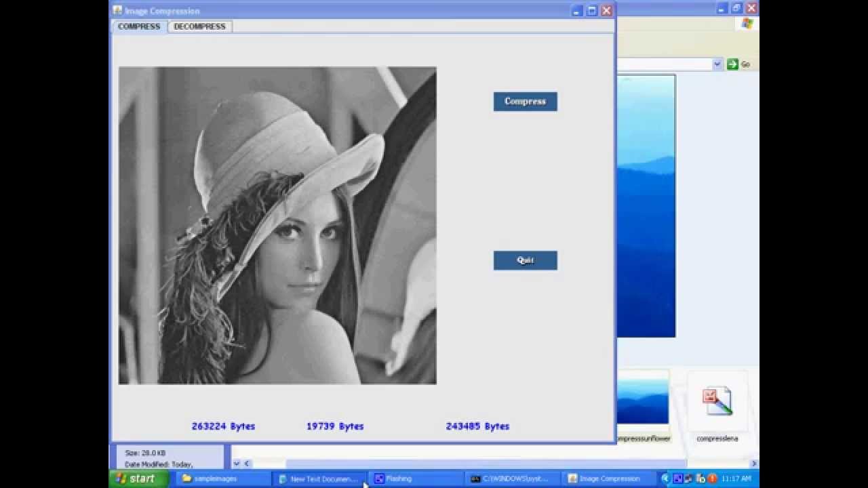Click the Lena grayscale image preview

pyautogui.click(x=277, y=225)
